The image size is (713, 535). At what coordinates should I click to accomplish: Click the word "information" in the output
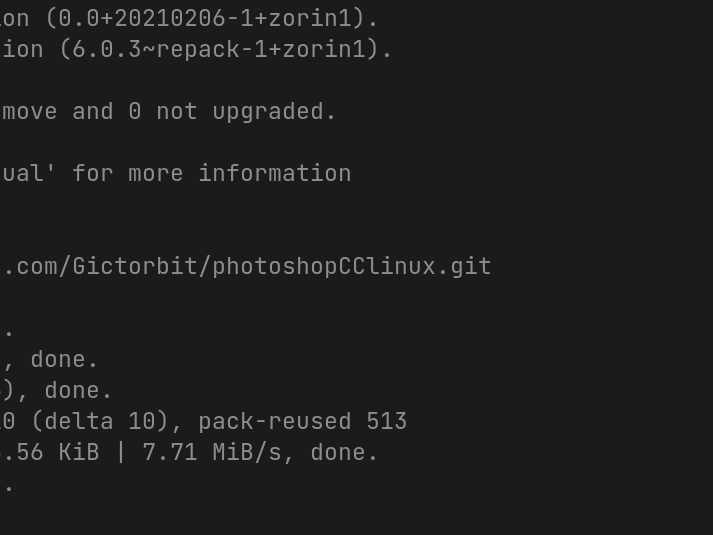coord(275,173)
